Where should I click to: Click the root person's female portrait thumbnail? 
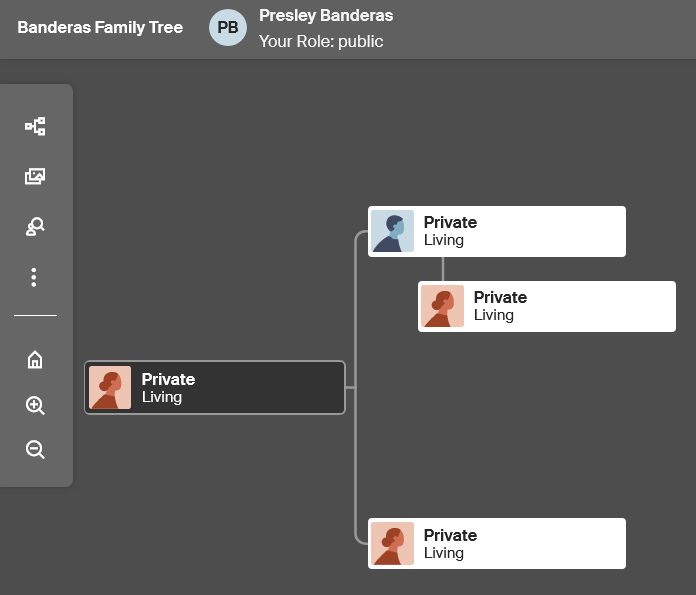(x=110, y=388)
